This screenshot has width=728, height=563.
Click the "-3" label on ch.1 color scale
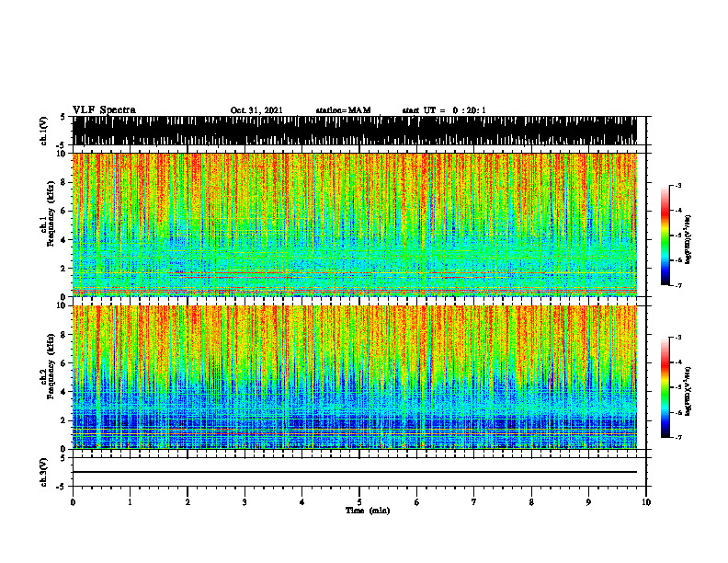(677, 186)
